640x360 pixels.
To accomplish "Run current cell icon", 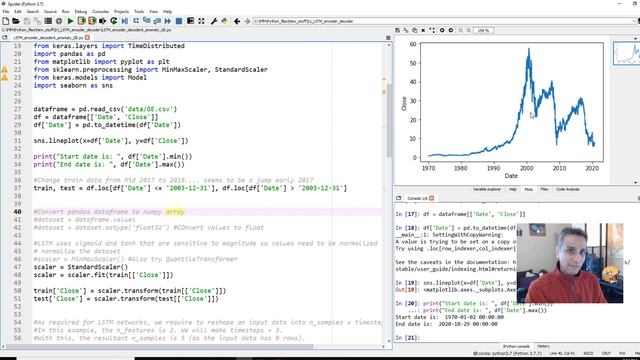I will 81,21.
